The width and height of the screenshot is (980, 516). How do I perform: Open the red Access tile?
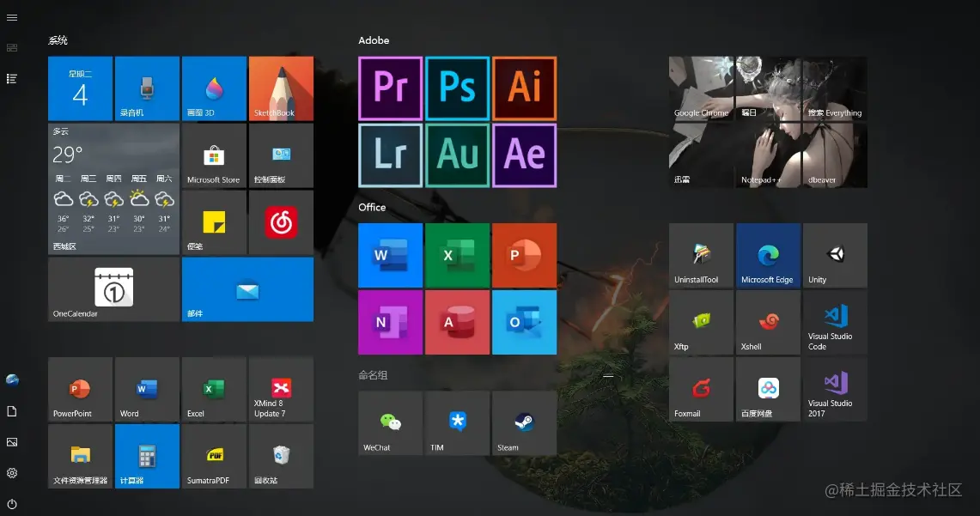457,322
